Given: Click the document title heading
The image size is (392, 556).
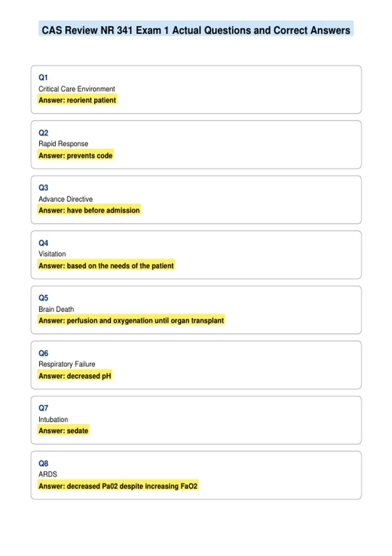Looking at the screenshot, I should [x=196, y=30].
